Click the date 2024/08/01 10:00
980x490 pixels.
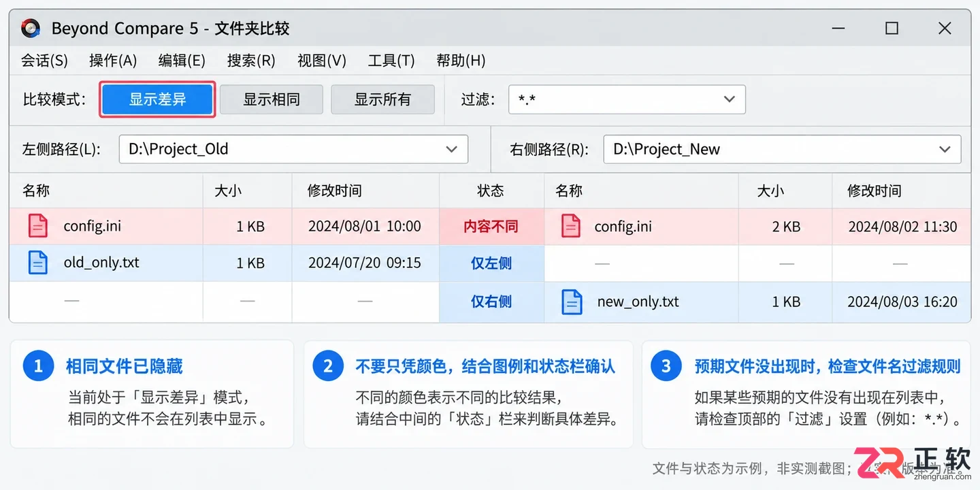365,226
